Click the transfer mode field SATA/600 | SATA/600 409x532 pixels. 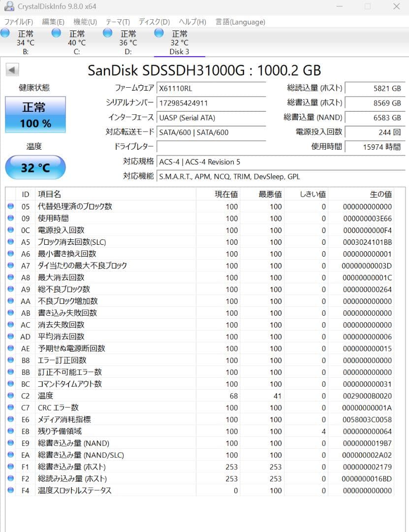[x=211, y=133]
